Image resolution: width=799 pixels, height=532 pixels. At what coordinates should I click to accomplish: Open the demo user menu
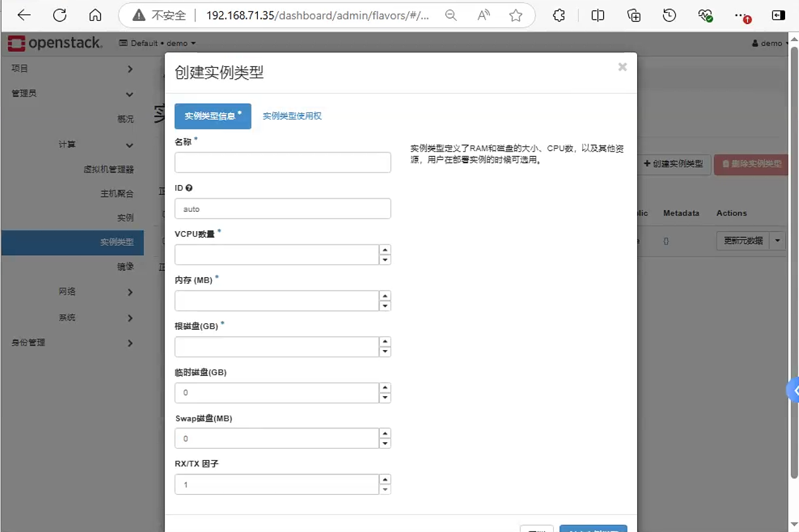tap(771, 43)
